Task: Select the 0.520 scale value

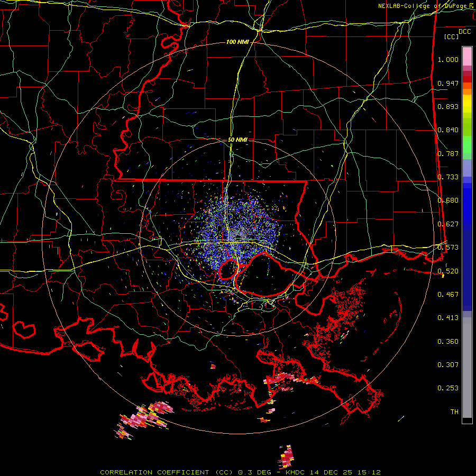Action: 448,271
